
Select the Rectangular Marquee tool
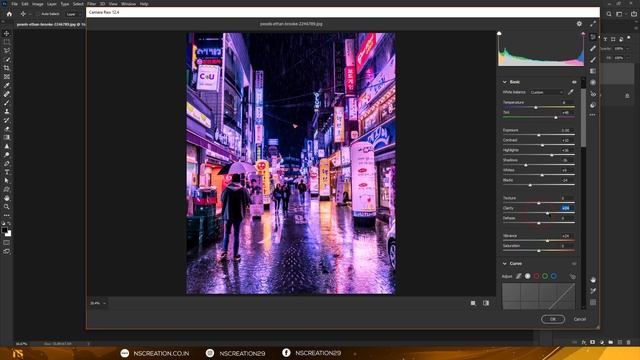pos(7,42)
